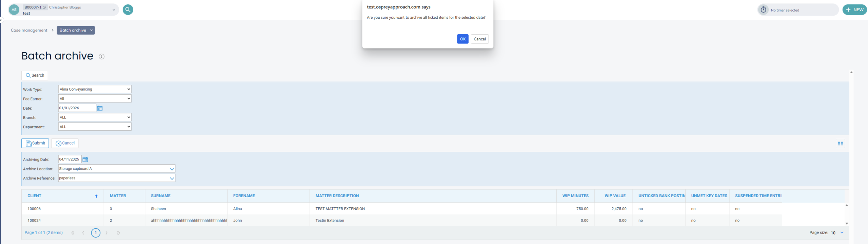Click the column layout icon above table
This screenshot has width=868, height=244.
840,144
